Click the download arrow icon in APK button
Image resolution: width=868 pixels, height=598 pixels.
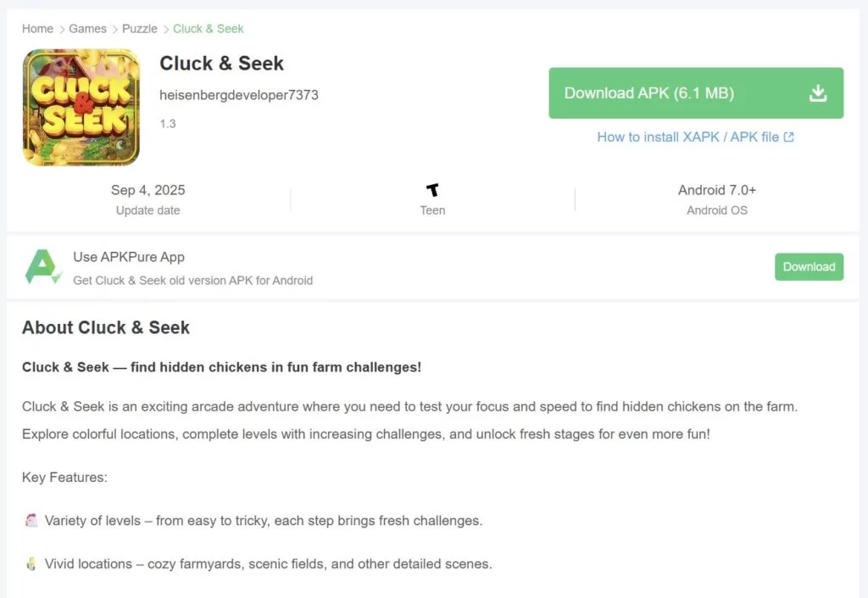coord(817,93)
